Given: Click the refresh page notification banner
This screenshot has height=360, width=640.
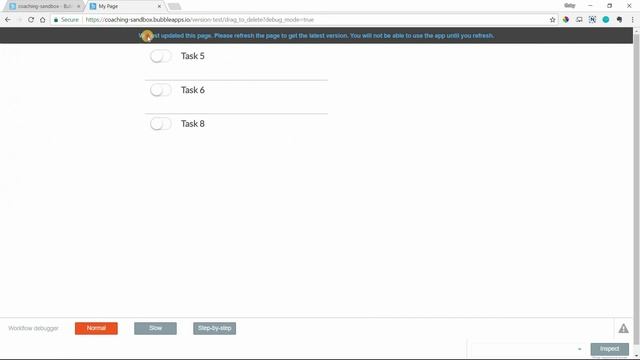Looking at the screenshot, I should click(316, 36).
